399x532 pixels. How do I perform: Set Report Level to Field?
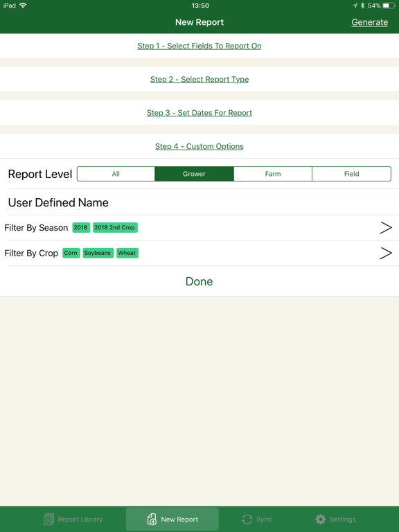351,174
